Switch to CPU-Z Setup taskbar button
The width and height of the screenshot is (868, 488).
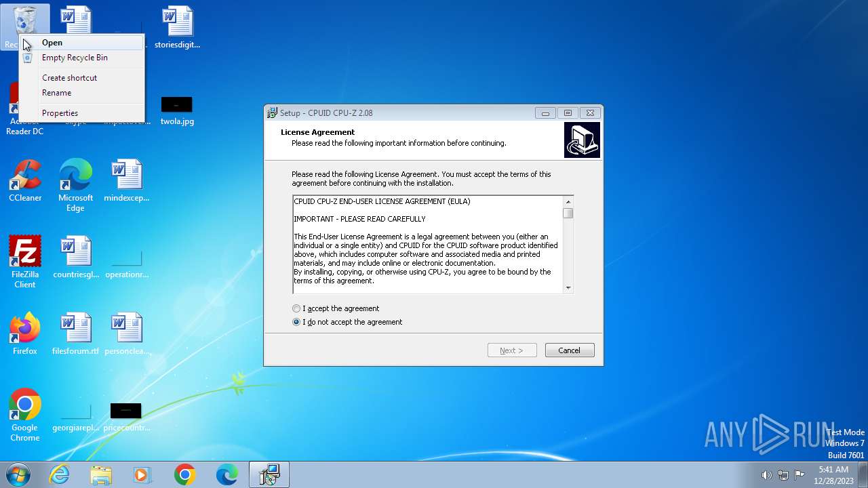(269, 474)
